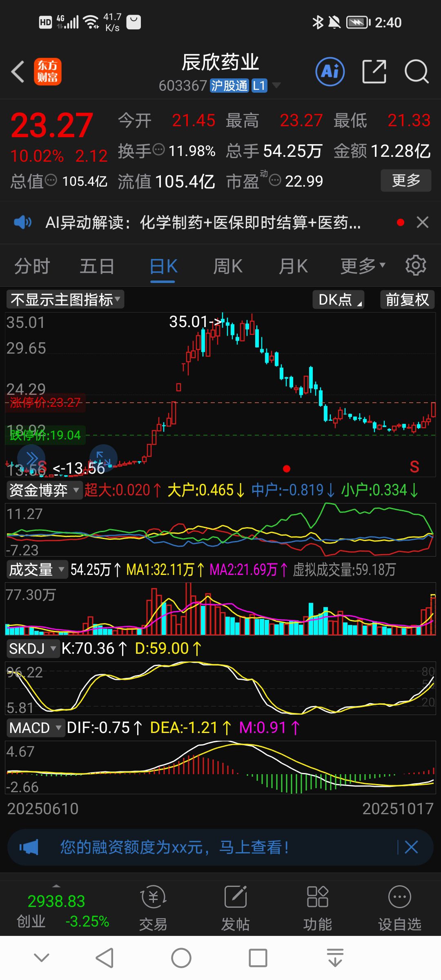Viewport: 441px width, 980px height.
Task: Open 交易 trade button
Action: click(153, 908)
